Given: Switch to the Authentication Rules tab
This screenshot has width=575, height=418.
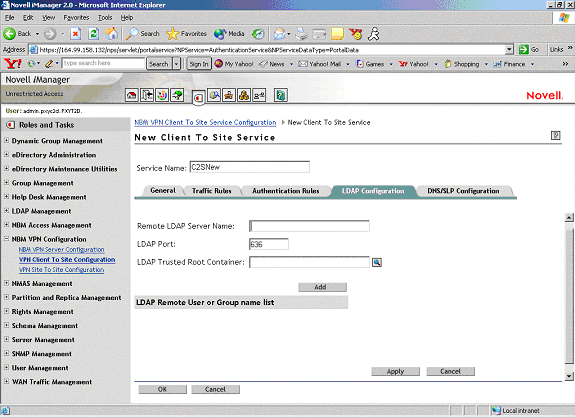Looking at the screenshot, I should 285,191.
